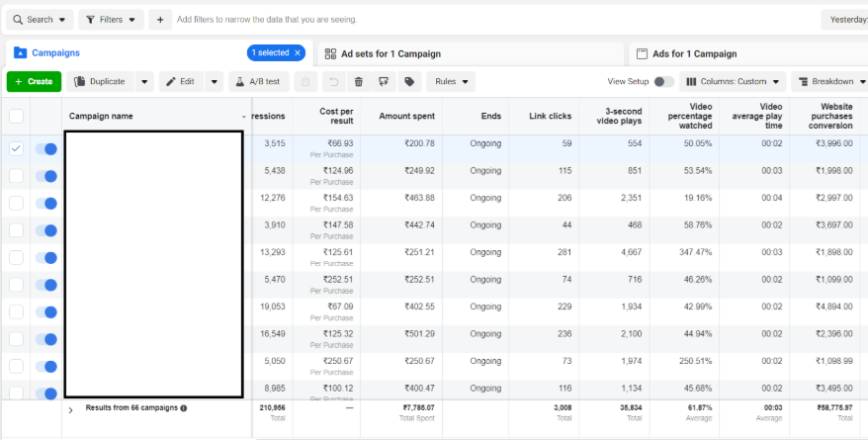This screenshot has height=440, width=868.
Task: Sort by Campaign name column header
Action: click(101, 117)
